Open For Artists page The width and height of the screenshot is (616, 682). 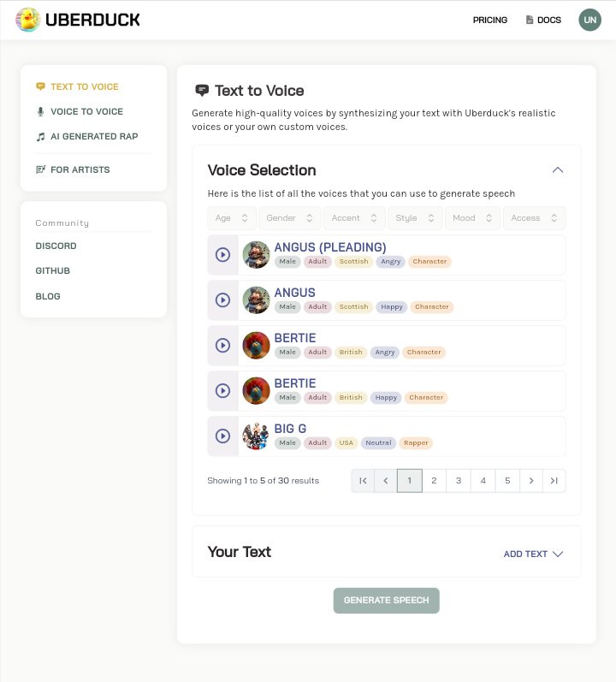click(x=80, y=169)
